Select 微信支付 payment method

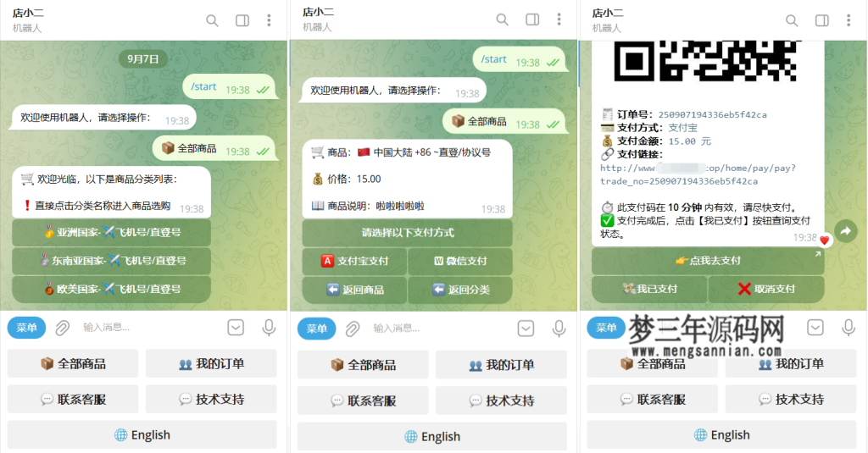pyautogui.click(x=460, y=261)
